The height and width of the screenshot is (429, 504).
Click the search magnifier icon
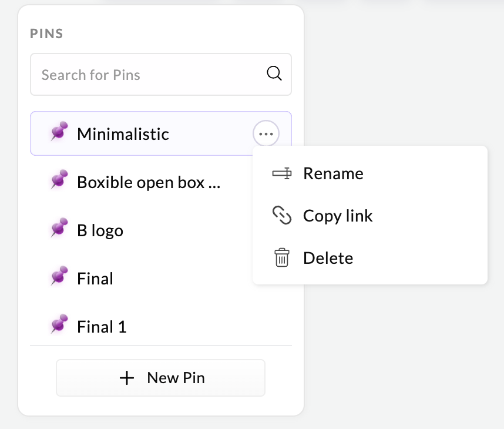pos(274,73)
